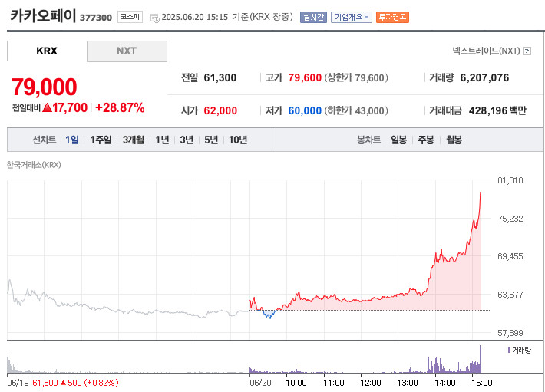Screen dimensions: 545x392
Task: Click the 15:00 time axis label
Action: click(482, 383)
